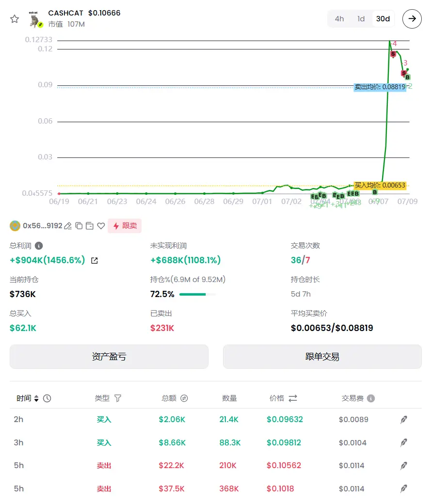
Task: Click the 买入均价 0.00653 chart label
Action: [x=380, y=186]
